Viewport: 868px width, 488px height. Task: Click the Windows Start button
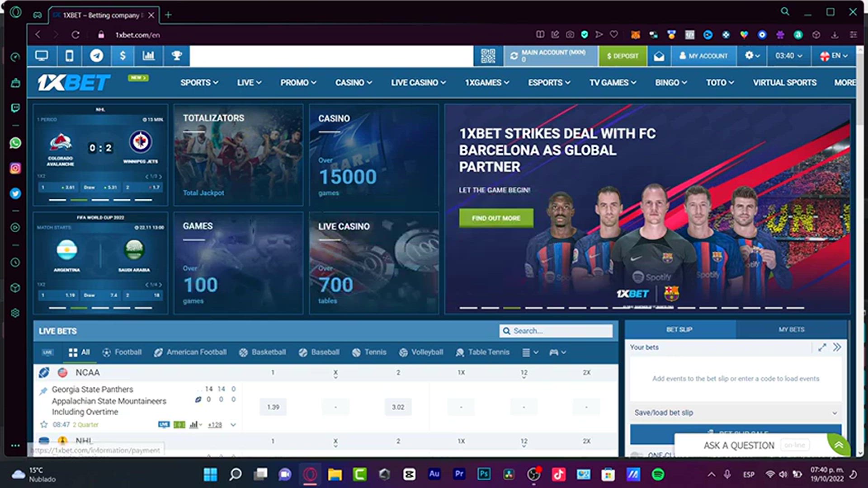210,474
